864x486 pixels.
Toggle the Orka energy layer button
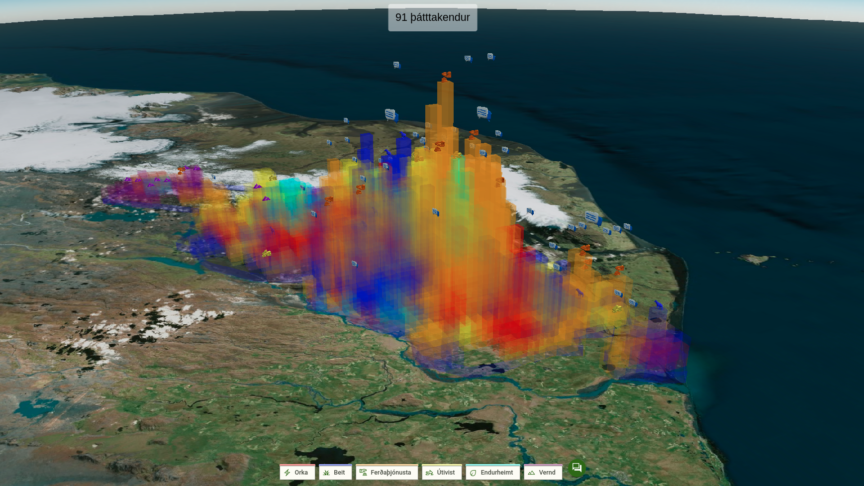[x=297, y=472]
